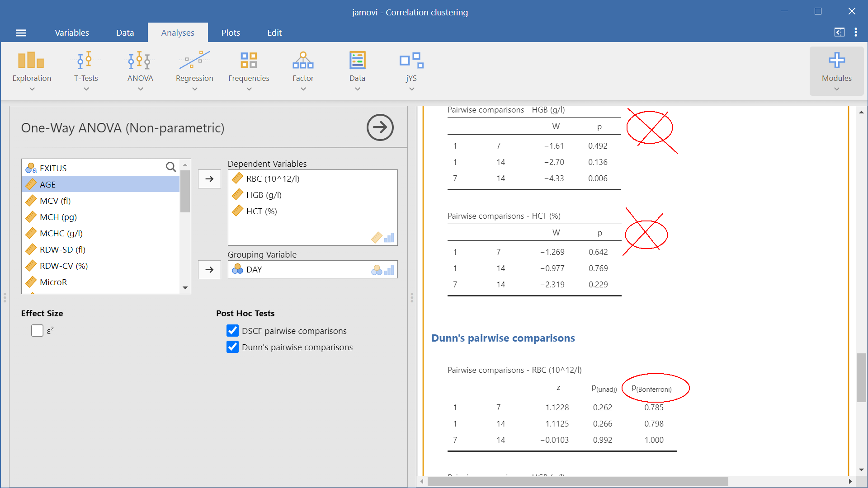Switch to the Variables tab
The height and width of the screenshot is (488, 868).
pyautogui.click(x=72, y=33)
